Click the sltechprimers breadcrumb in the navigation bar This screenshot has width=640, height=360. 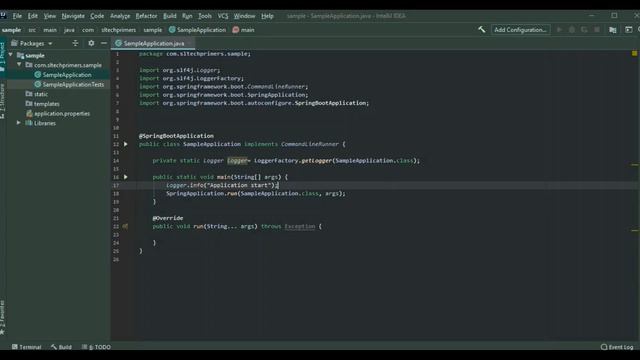tap(118, 30)
